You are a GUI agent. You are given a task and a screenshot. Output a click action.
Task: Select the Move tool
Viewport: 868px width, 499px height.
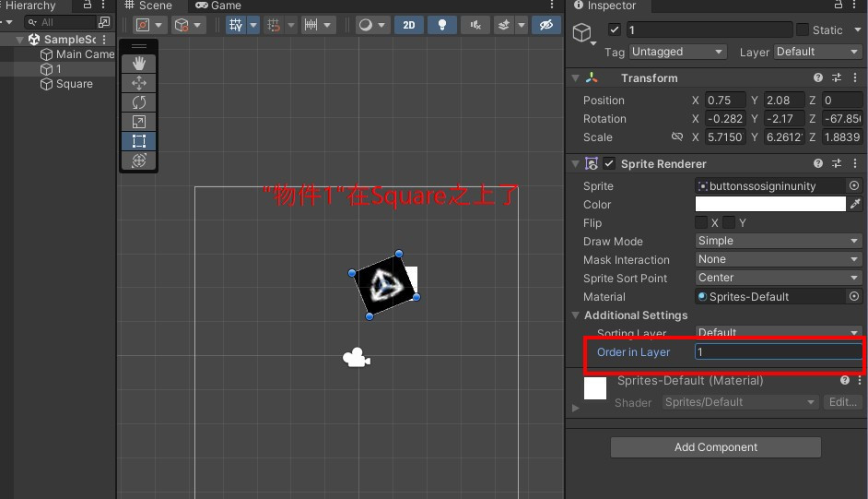pyautogui.click(x=139, y=83)
